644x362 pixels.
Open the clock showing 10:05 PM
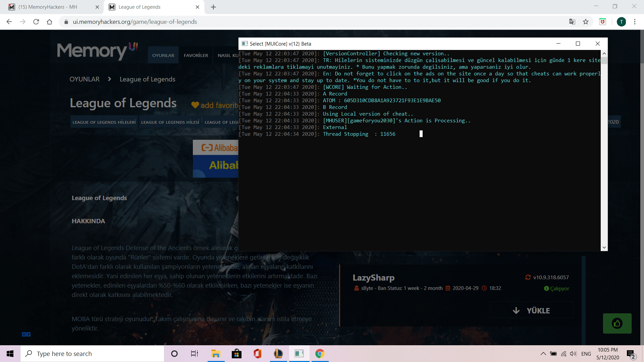click(x=608, y=354)
